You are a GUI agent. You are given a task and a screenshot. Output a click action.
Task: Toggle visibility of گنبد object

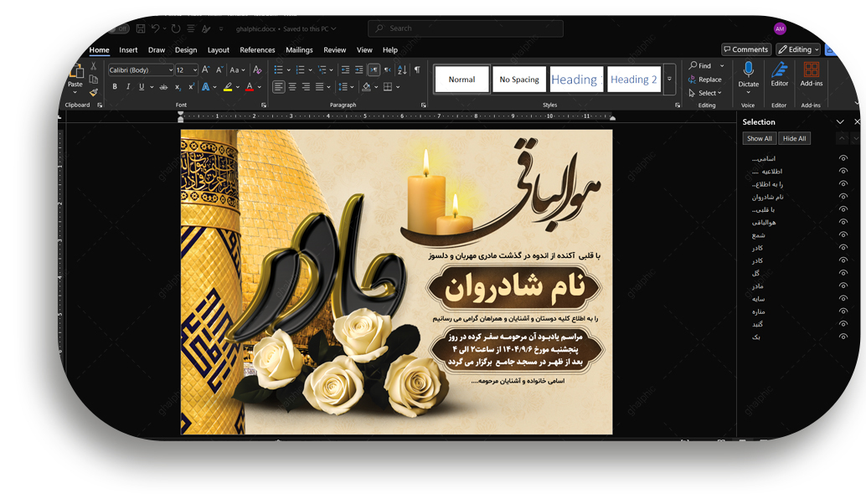(843, 324)
